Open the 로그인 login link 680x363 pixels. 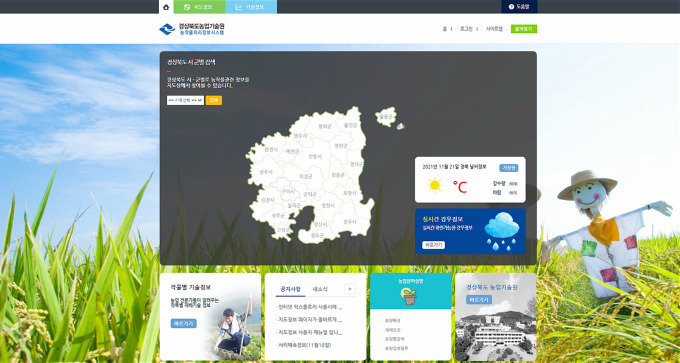point(466,29)
